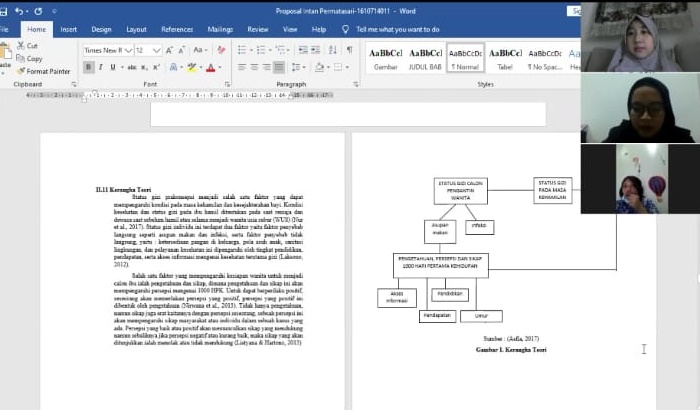Toggle show paragraph marks
This screenshot has height=410, width=700.
point(349,49)
